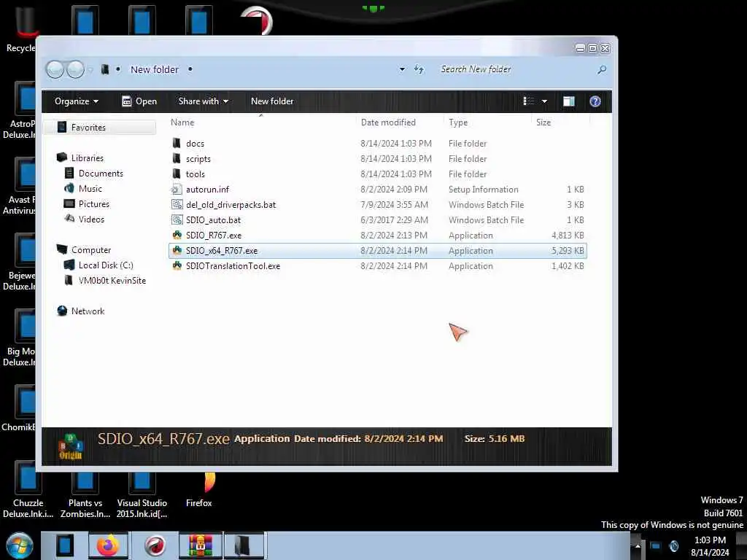This screenshot has height=560, width=747.
Task: Click the SDIO_R767.exe application icon
Action: tap(177, 236)
